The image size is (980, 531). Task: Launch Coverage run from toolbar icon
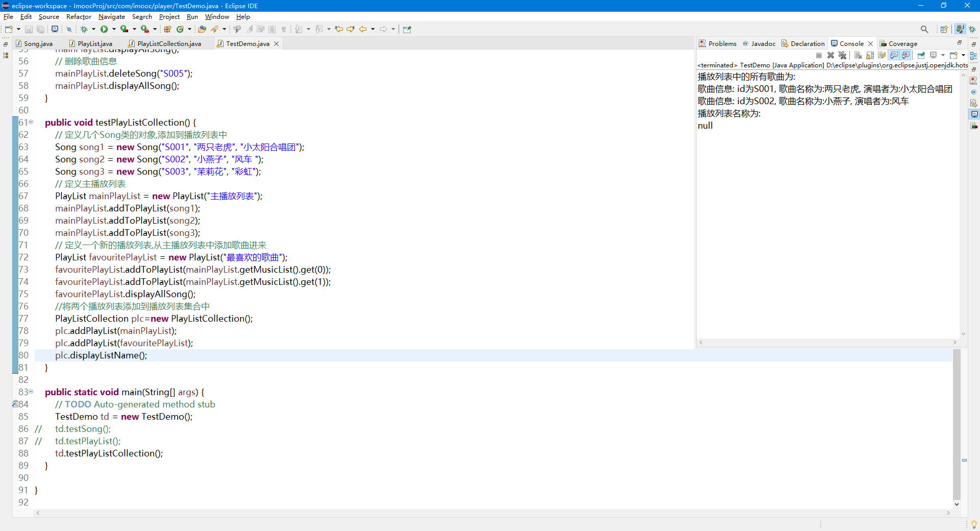pos(124,29)
